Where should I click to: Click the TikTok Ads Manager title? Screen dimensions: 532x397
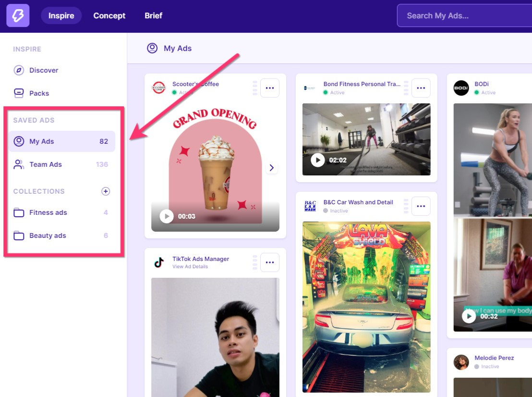201,259
